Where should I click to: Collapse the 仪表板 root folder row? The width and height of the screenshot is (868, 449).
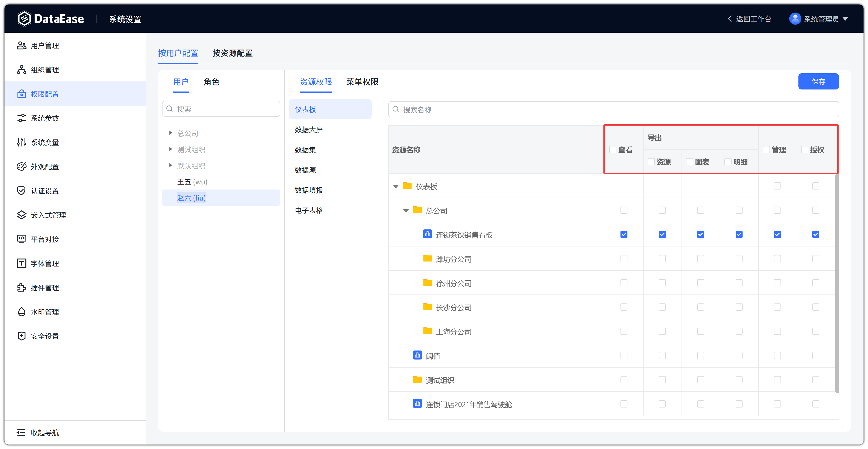(x=396, y=186)
